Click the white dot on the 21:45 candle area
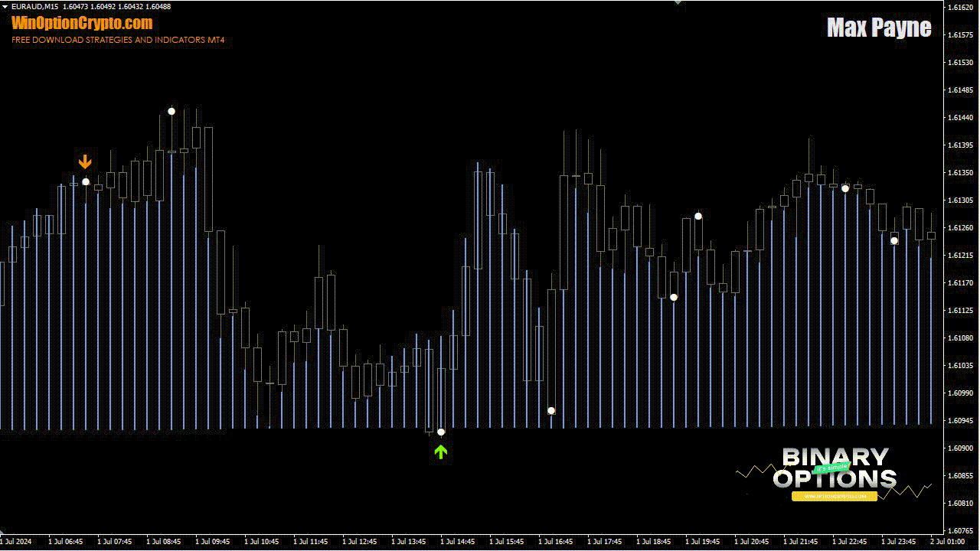The image size is (980, 551). 844,188
